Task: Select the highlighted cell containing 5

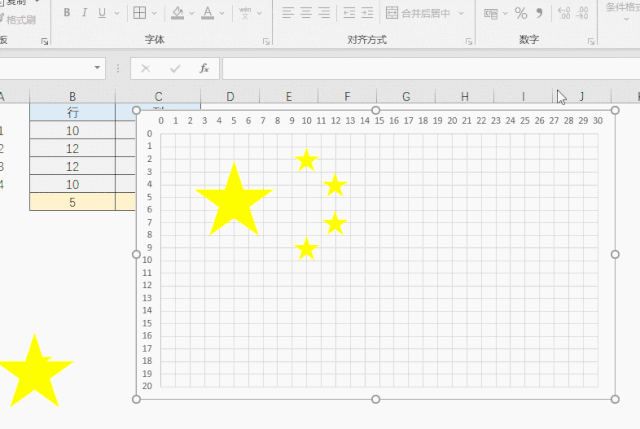Action: (72, 202)
